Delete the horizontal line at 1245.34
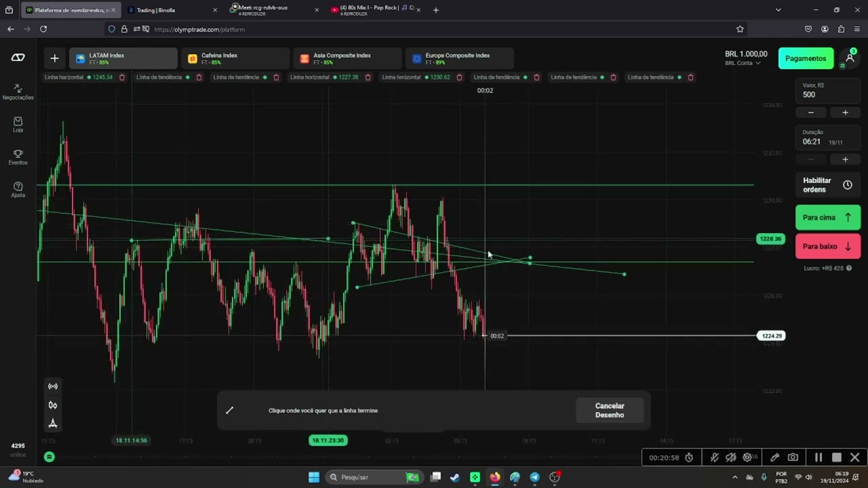The height and width of the screenshot is (488, 868). pyautogui.click(x=122, y=77)
